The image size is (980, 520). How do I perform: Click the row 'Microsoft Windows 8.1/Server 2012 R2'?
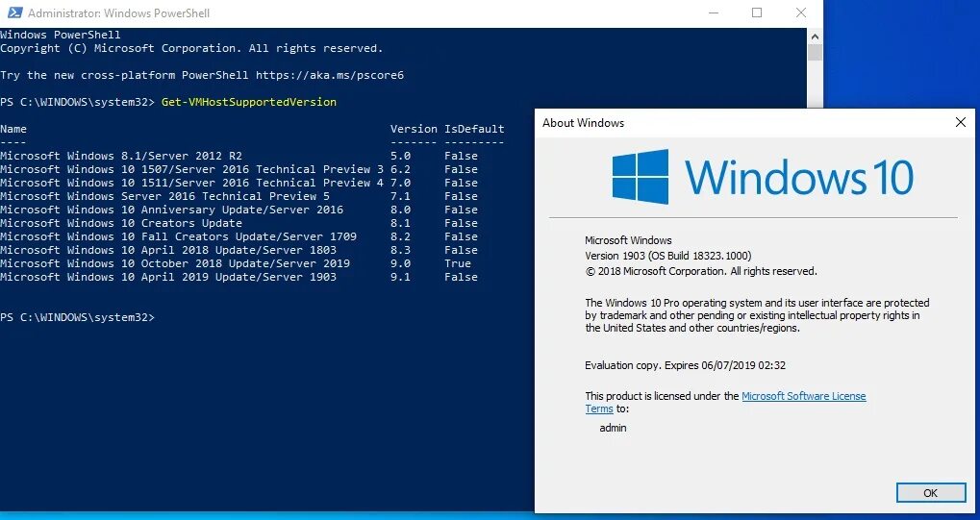(239, 156)
